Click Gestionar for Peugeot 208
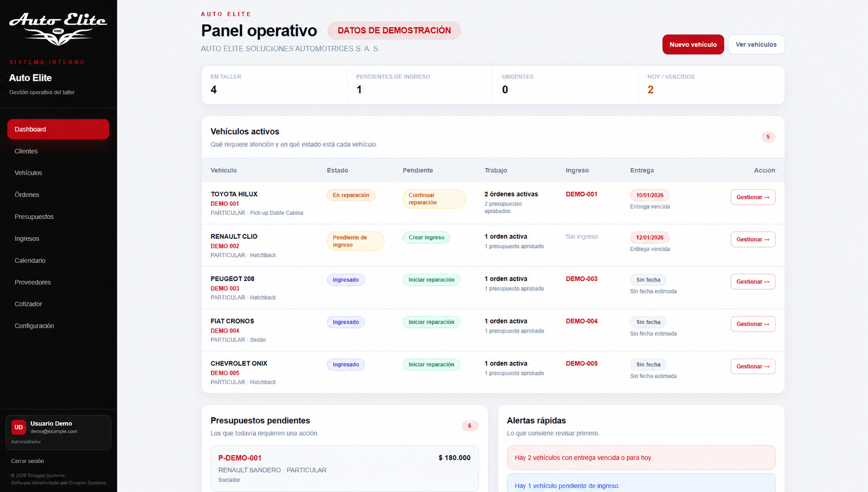The width and height of the screenshot is (868, 492). point(753,281)
